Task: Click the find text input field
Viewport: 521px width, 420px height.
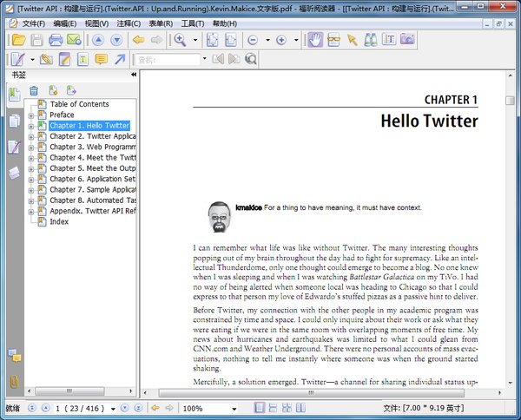Action: click(167, 59)
